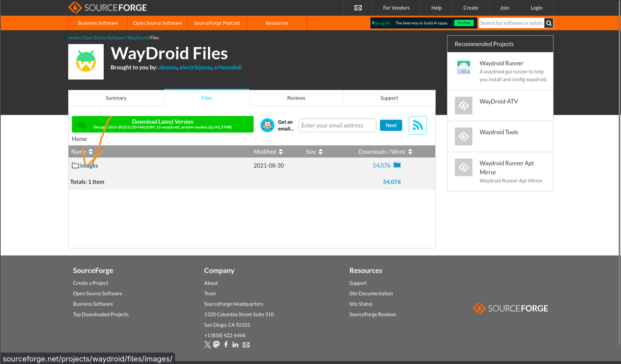Open the envelope mail icon in top bar
The height and width of the screenshot is (364, 621).
(358, 7)
